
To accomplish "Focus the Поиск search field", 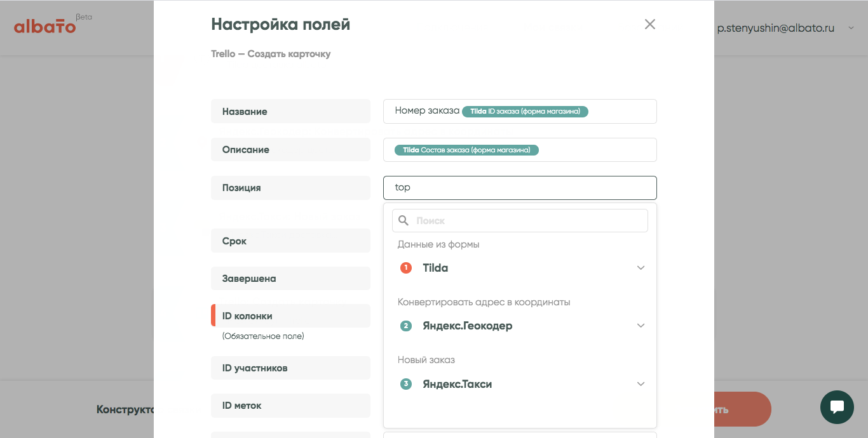I will pos(520,220).
